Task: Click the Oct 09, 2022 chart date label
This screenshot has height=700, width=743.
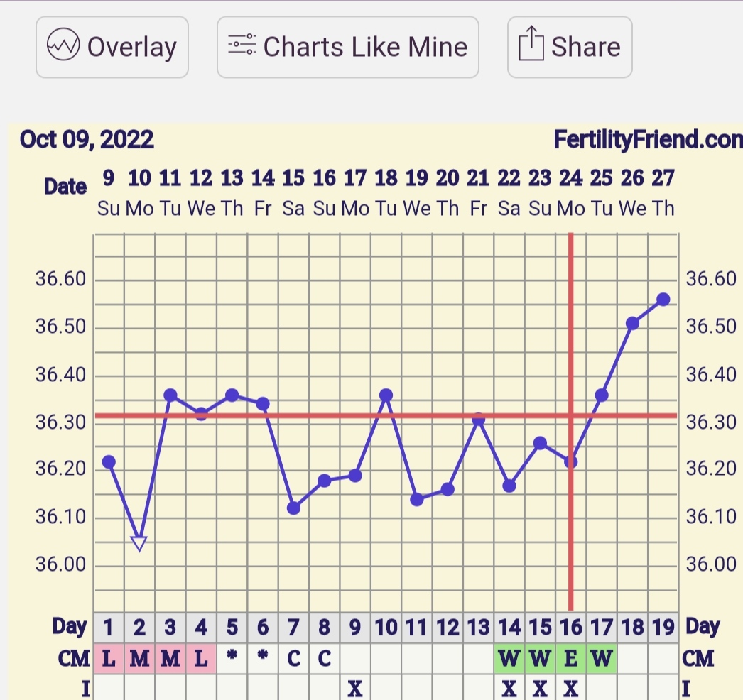Action: click(x=87, y=139)
